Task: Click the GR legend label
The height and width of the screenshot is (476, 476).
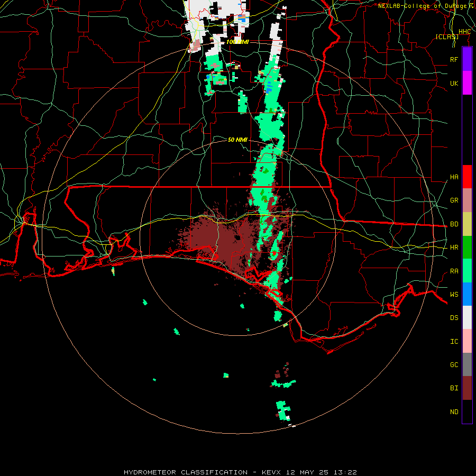Action: pos(454,200)
